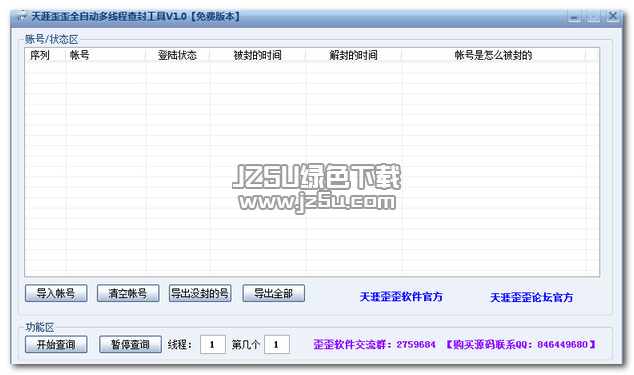
Task: Focus the 线程 number input field
Action: [x=213, y=344]
